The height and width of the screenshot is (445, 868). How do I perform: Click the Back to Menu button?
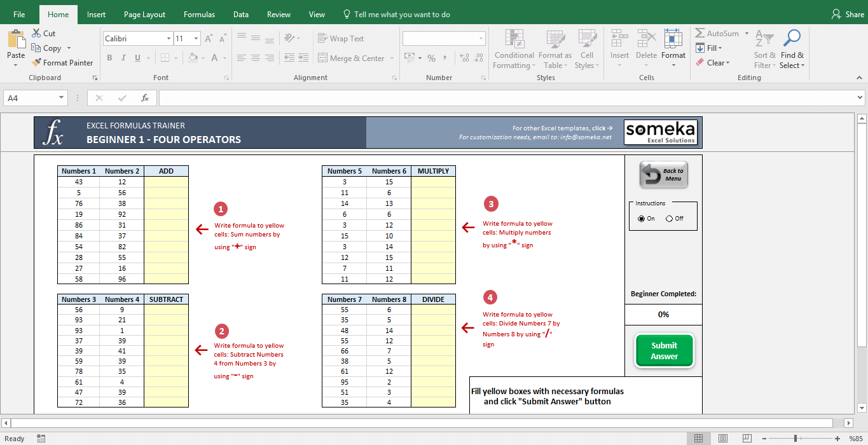(664, 175)
